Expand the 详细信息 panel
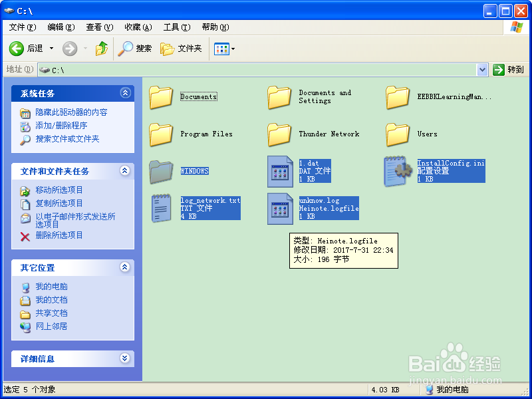The width and height of the screenshot is (532, 399). click(x=125, y=358)
